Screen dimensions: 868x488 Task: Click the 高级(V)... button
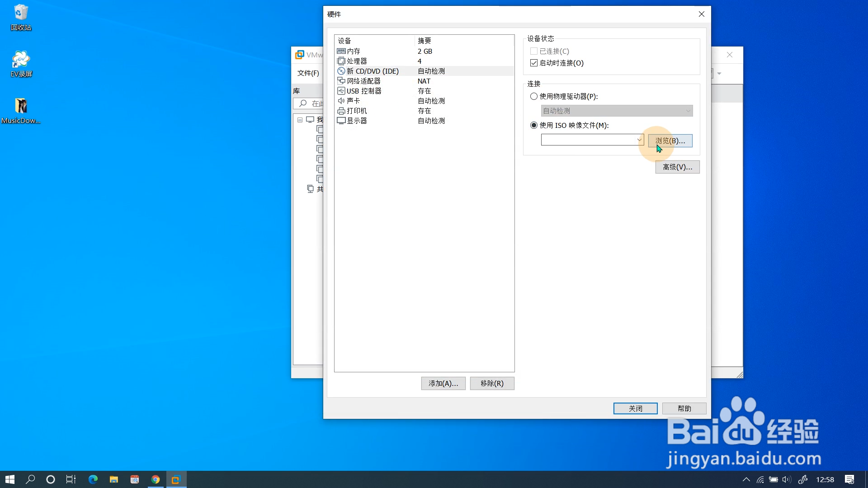click(x=677, y=167)
